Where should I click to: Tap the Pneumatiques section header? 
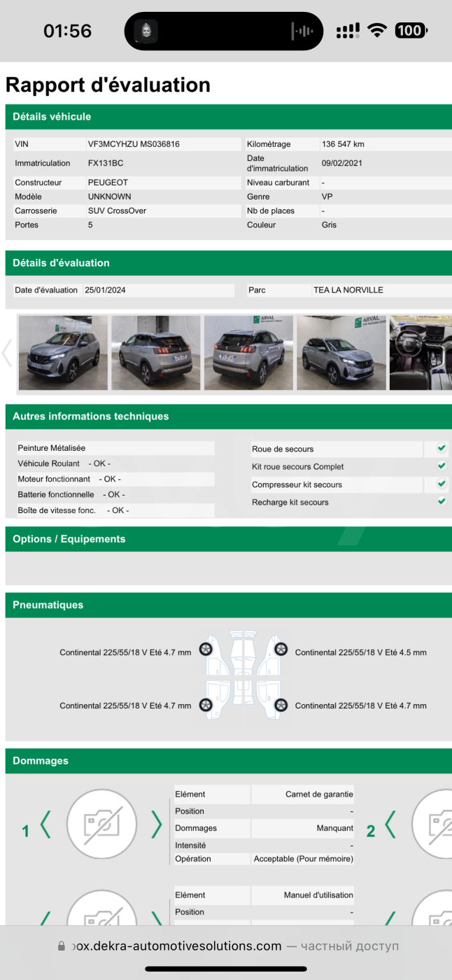229,605
